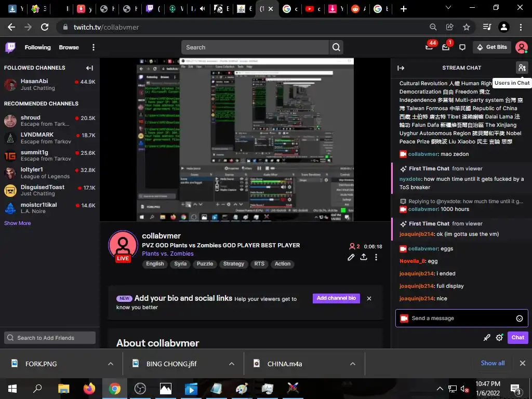Open the Browse tab

(x=69, y=47)
